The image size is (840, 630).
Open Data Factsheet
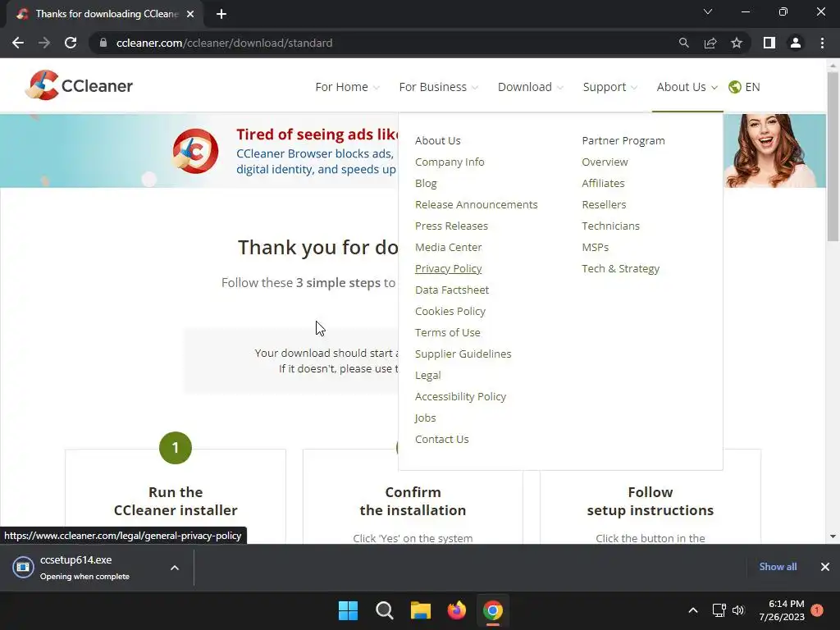point(452,290)
